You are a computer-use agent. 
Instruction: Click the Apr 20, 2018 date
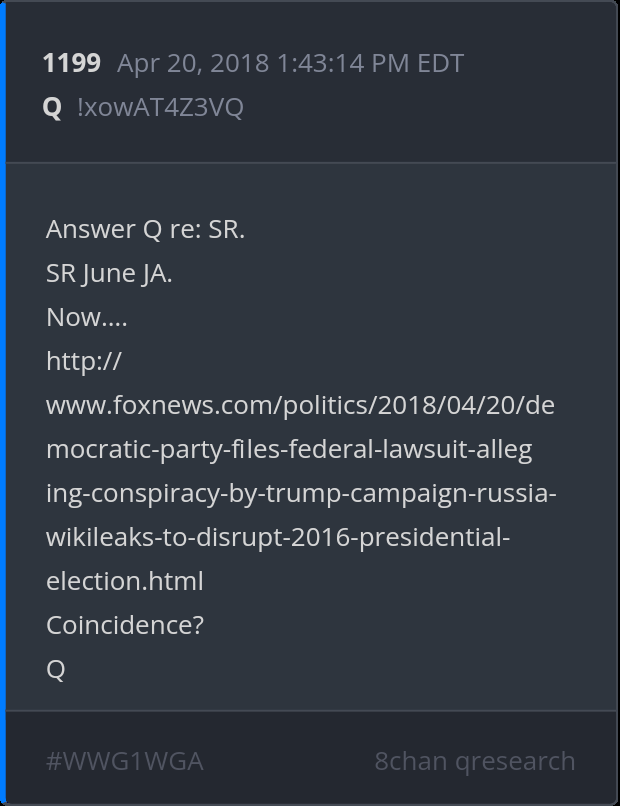coord(193,64)
